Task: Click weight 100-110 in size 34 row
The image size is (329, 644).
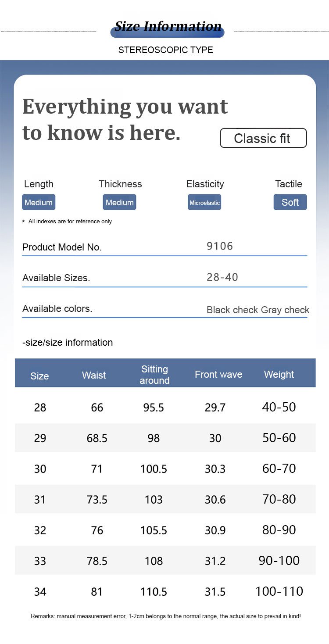Action: (279, 591)
